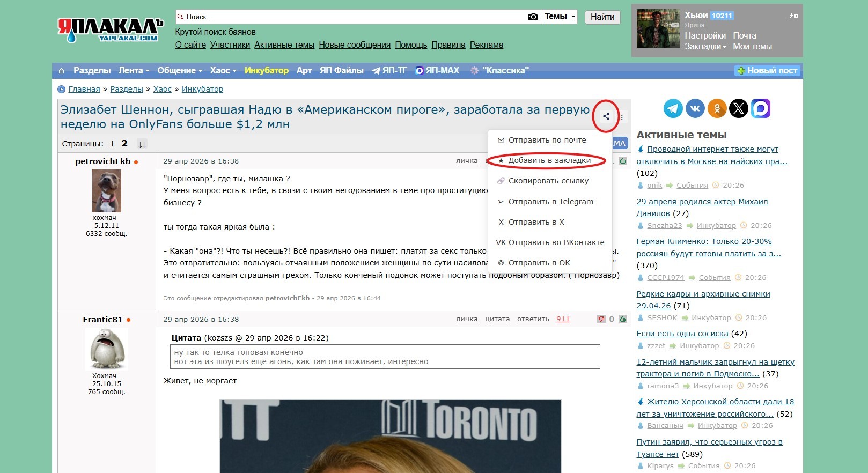Open the Правила link in header
Screen dimensions: 868x473
[x=448, y=45]
